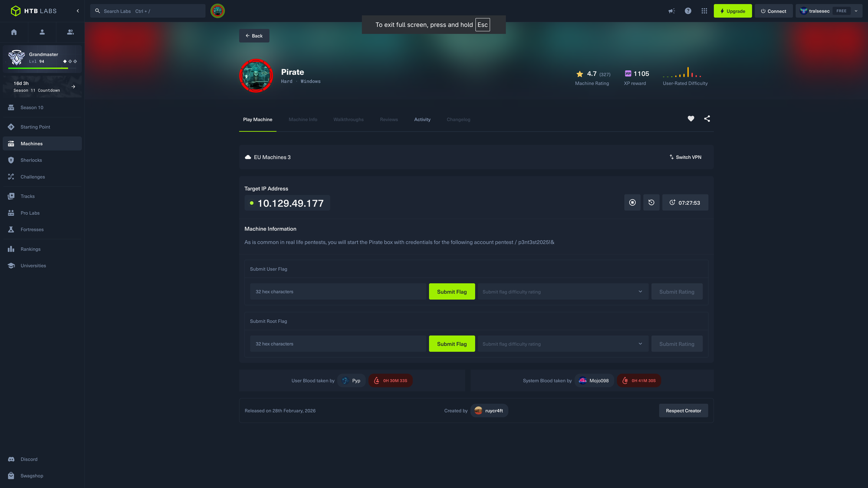Open Tracks section

click(x=42, y=197)
